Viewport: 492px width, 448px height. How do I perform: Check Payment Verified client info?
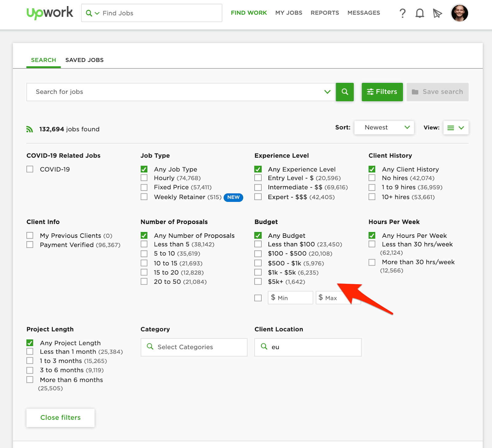[x=30, y=245]
